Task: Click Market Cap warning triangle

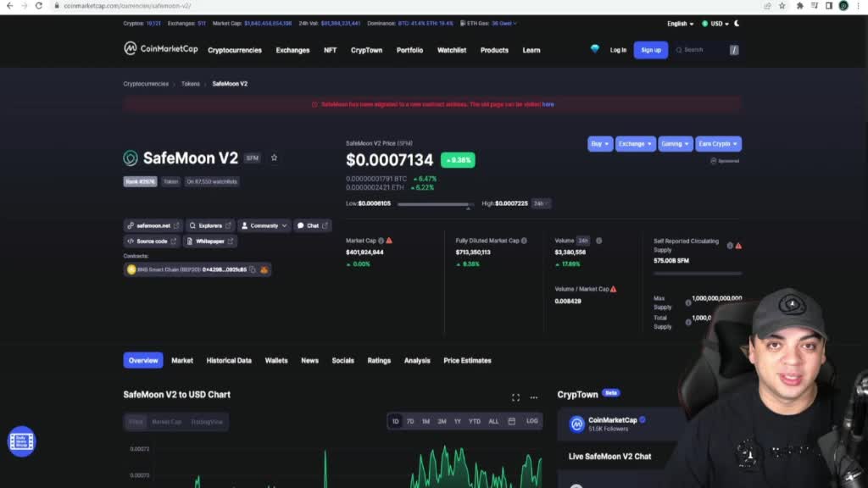Action: [x=389, y=241]
